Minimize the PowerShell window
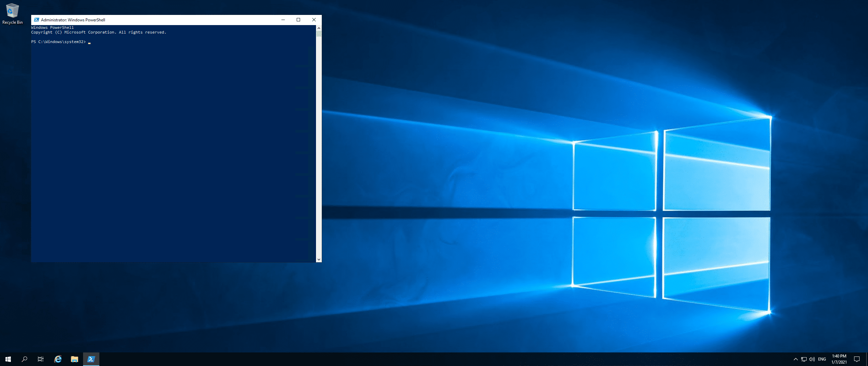The image size is (868, 366). (x=283, y=20)
